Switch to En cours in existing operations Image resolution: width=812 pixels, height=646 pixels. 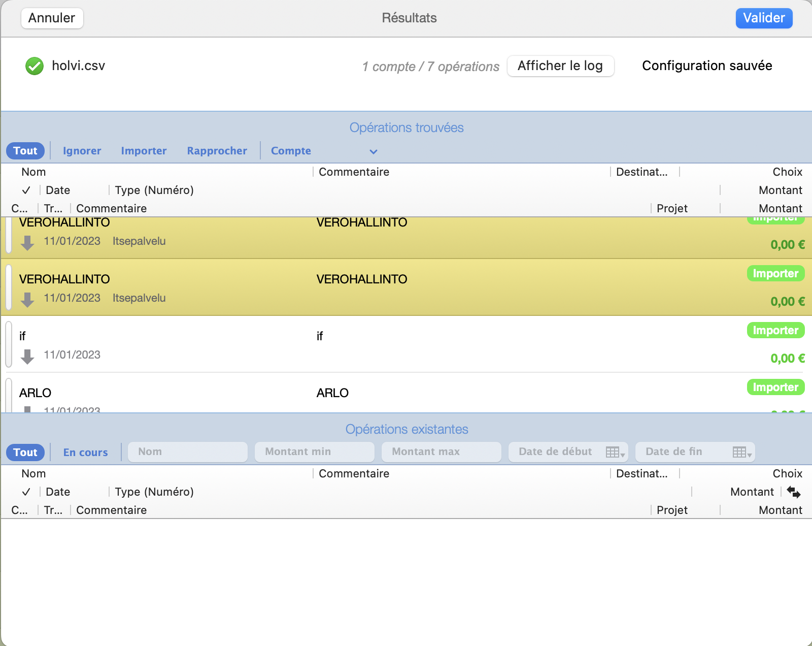pyautogui.click(x=85, y=453)
